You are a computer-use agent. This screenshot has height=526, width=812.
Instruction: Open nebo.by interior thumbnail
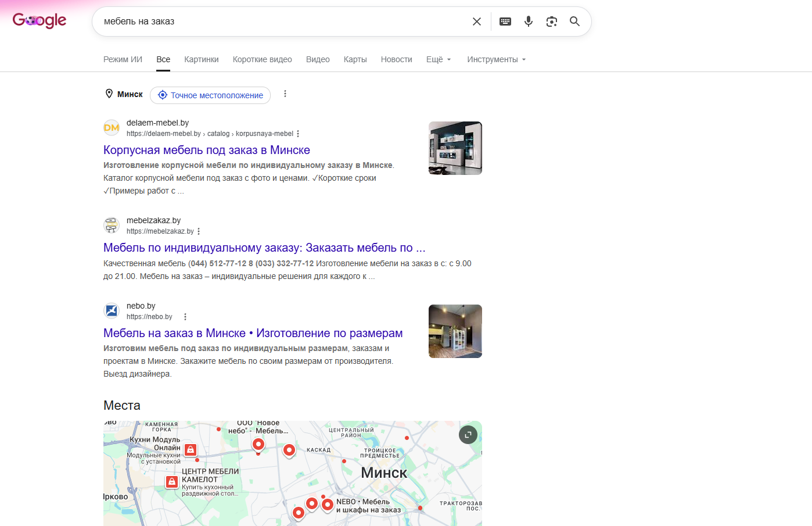click(455, 331)
